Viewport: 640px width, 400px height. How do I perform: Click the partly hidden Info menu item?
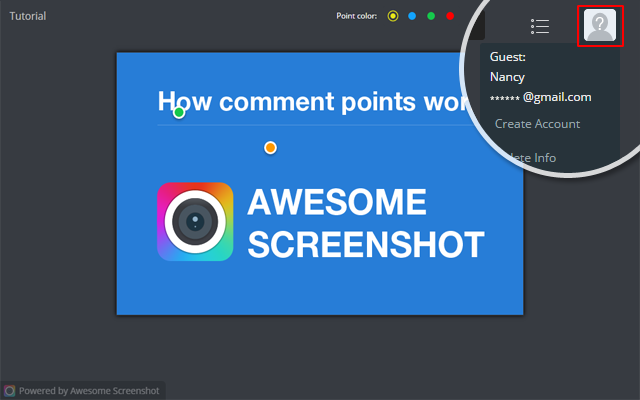(x=533, y=158)
